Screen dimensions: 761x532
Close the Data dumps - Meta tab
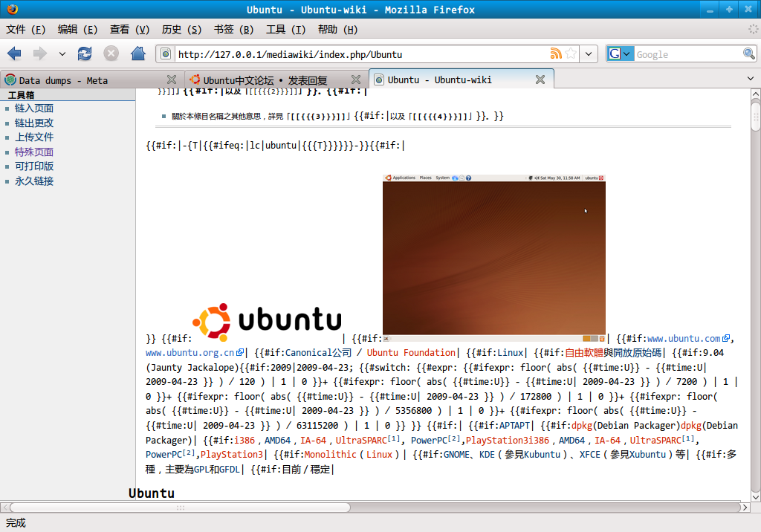tap(172, 80)
